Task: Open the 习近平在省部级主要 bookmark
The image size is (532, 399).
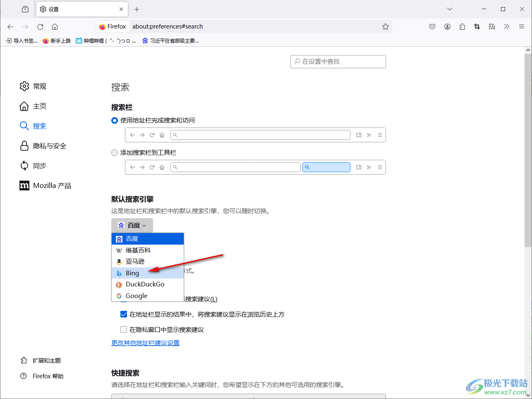Action: point(170,41)
